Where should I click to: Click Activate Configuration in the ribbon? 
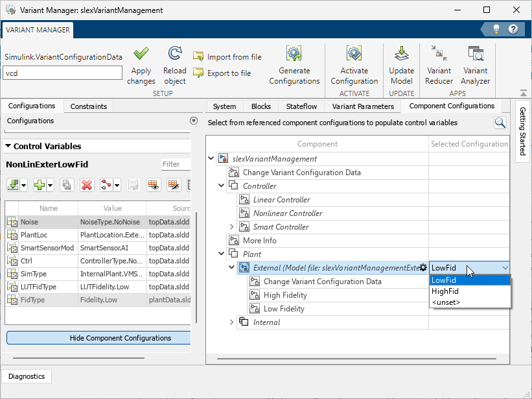pos(354,54)
